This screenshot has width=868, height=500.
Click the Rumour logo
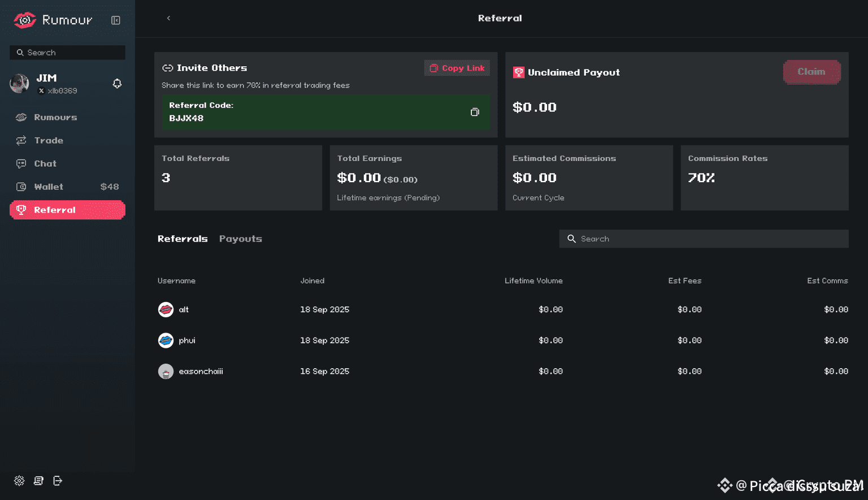click(x=53, y=20)
